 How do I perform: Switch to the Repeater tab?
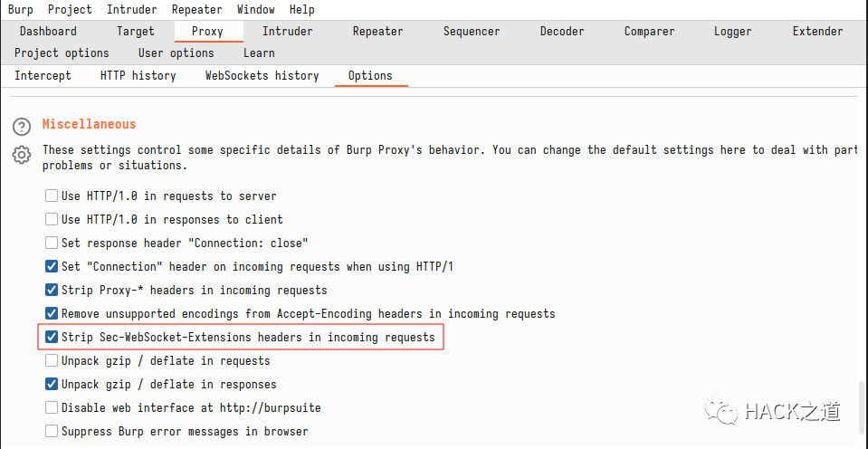(378, 31)
